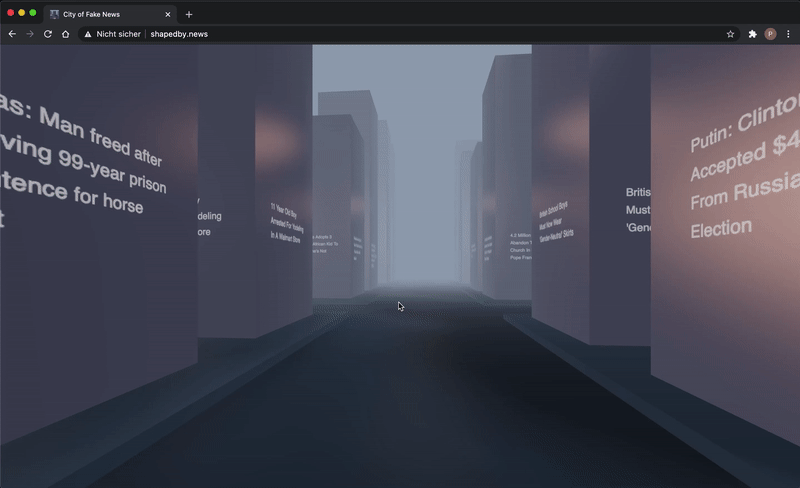Image resolution: width=800 pixels, height=488 pixels.
Task: Click the 'Man freed after' headline
Action: (x=85, y=162)
